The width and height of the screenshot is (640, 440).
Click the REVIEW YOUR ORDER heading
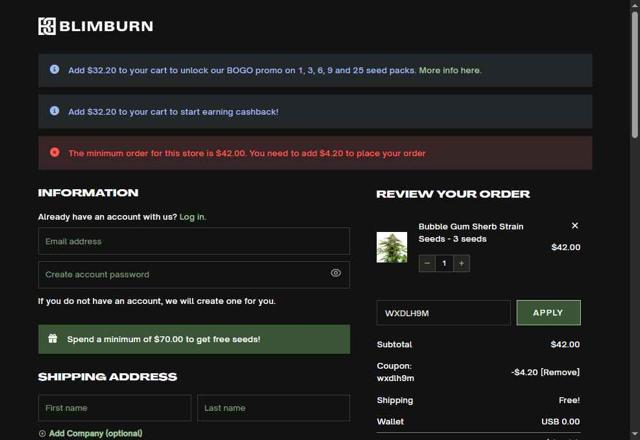coord(453,194)
